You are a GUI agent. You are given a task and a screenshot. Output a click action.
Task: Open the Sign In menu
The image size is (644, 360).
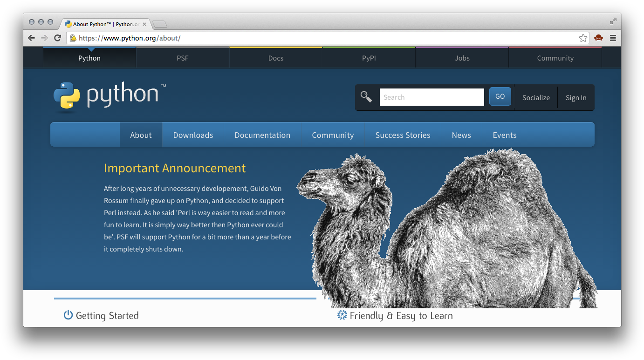point(576,97)
